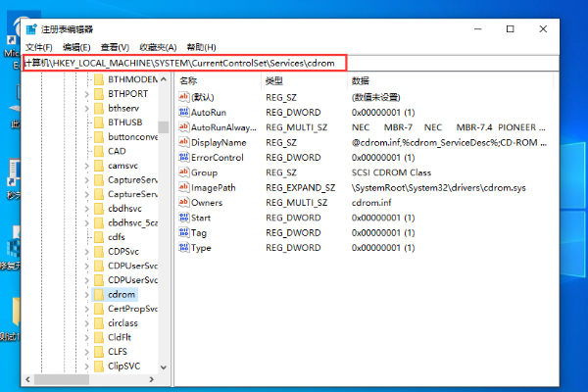This screenshot has height=392, width=588.
Task: Click the CLFS folder icon
Action: (99, 352)
